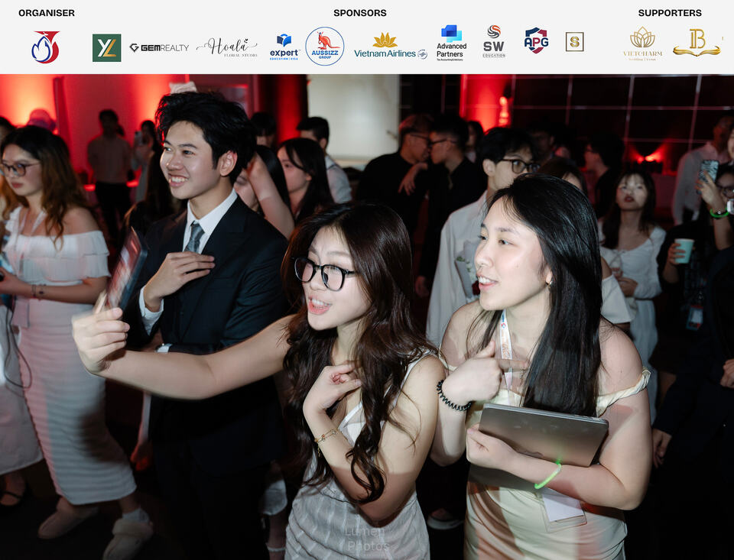Select the Vietnam Airlines lotus logo
734x560 pixels.
pos(391,46)
